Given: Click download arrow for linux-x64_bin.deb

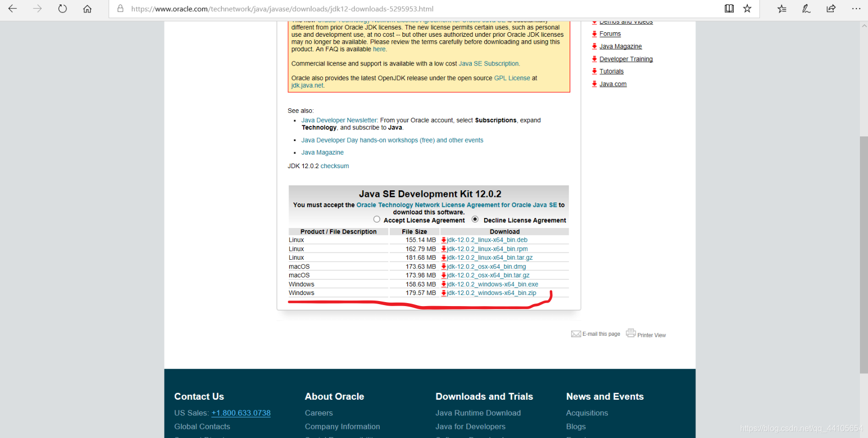Looking at the screenshot, I should coord(444,240).
